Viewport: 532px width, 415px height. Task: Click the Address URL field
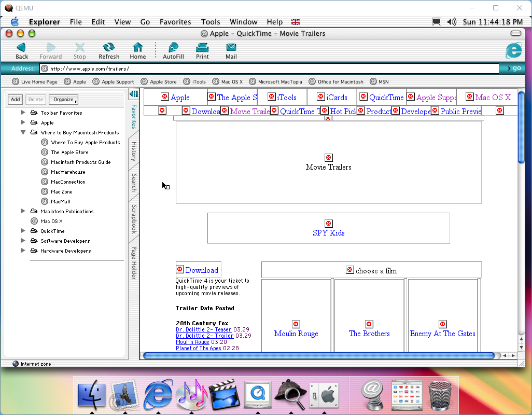270,68
